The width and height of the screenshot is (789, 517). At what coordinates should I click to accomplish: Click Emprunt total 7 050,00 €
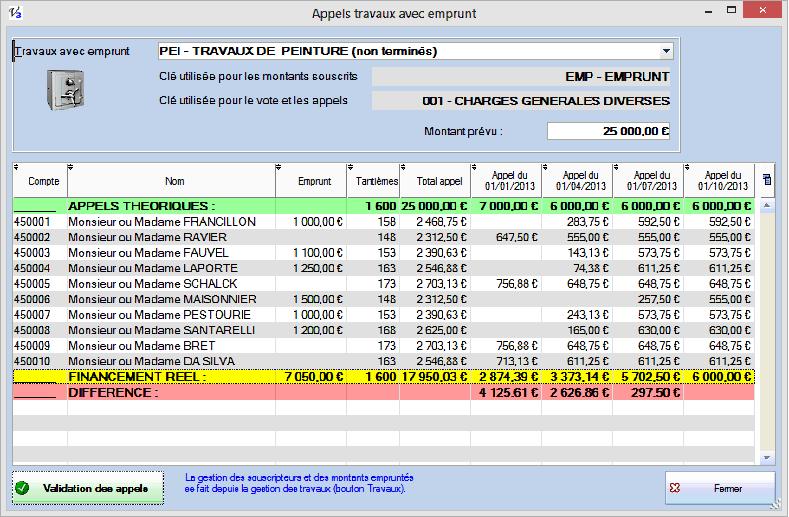tap(314, 377)
